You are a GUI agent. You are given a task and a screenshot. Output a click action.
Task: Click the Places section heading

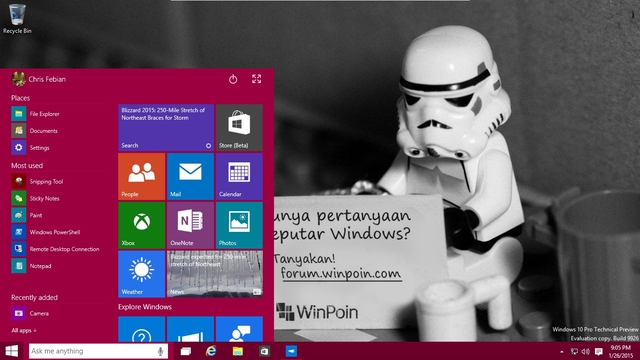20,98
